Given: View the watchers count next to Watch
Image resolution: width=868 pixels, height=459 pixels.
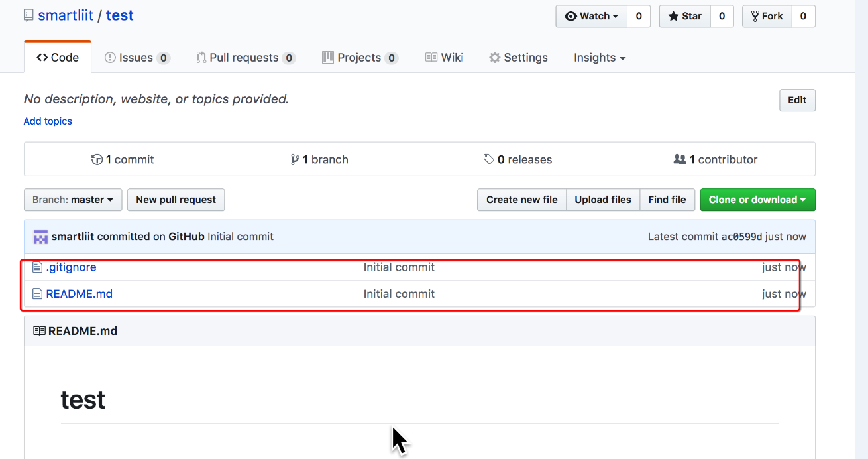Looking at the screenshot, I should click(x=639, y=16).
